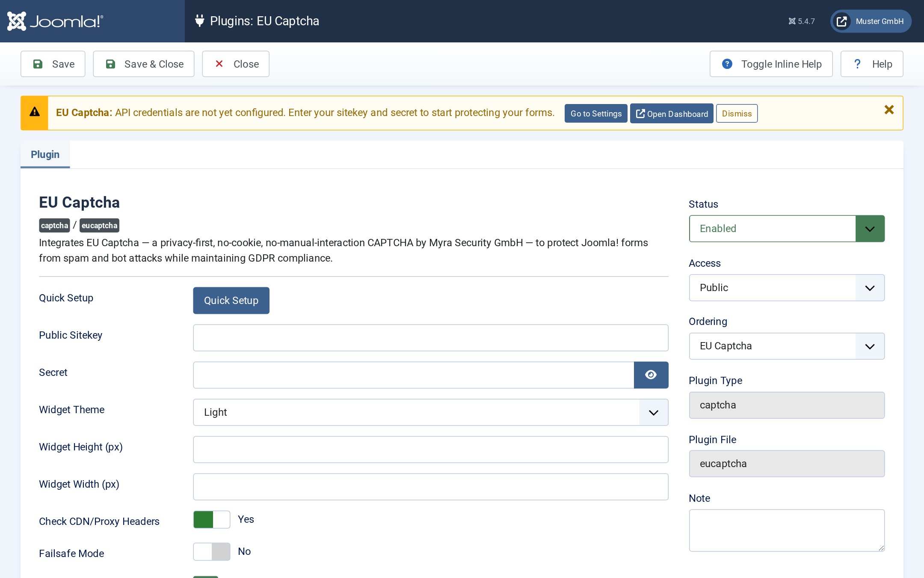Open the Ordering dropdown
924x578 pixels.
pyautogui.click(x=787, y=346)
